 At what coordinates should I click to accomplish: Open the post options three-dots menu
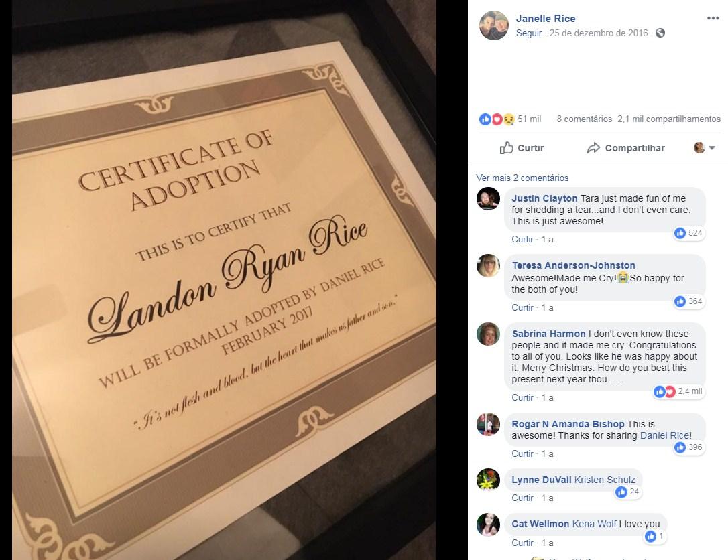pyautogui.click(x=713, y=18)
